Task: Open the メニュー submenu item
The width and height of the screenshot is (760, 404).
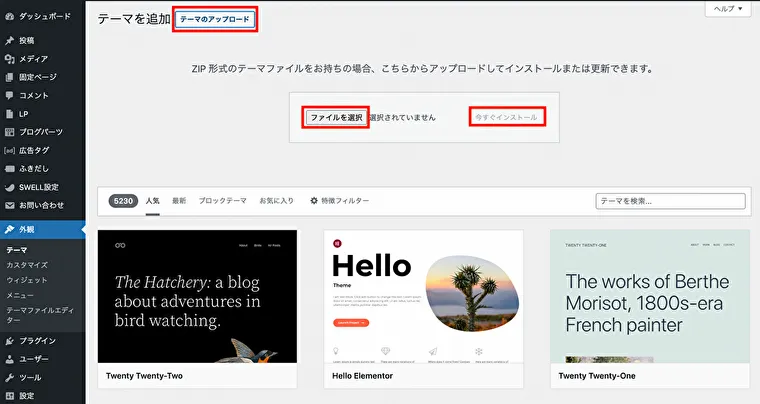Action: pos(20,295)
